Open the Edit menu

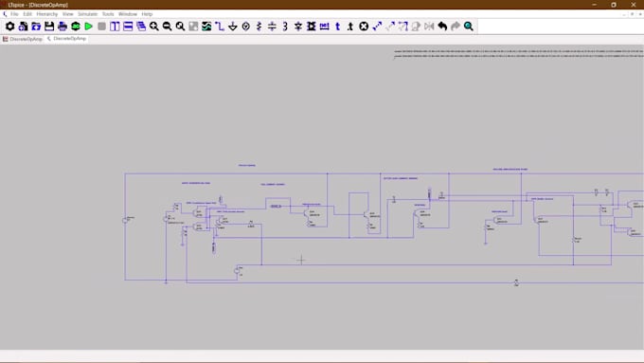(x=27, y=14)
